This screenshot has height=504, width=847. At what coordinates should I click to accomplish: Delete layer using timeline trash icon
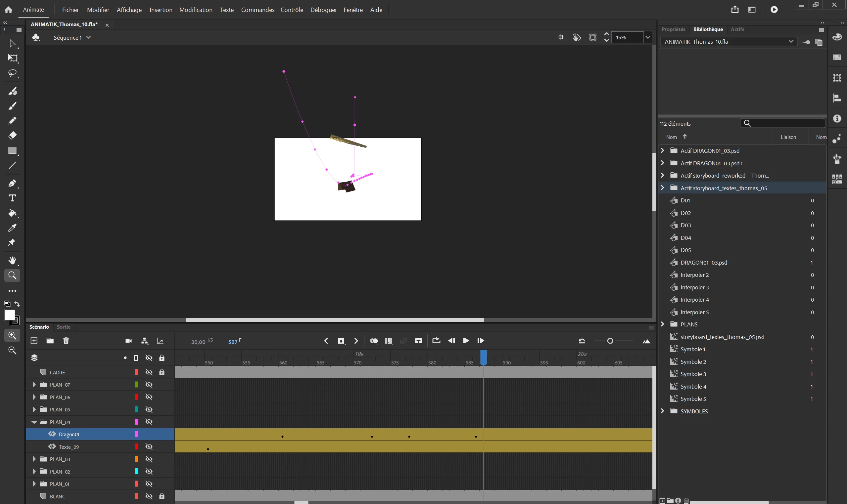click(66, 341)
